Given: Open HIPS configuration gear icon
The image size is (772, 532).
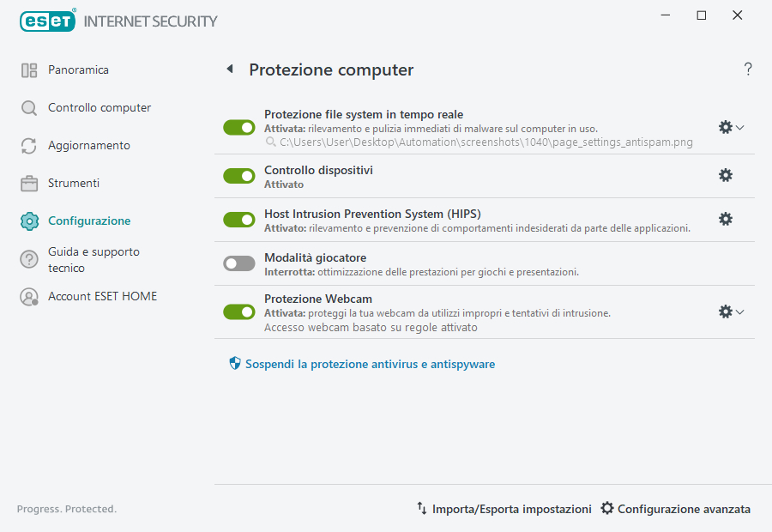Looking at the screenshot, I should (726, 219).
